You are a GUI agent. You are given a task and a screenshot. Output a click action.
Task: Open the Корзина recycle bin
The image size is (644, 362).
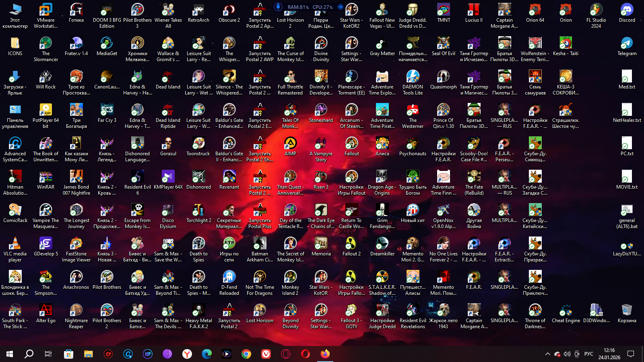coord(627,313)
